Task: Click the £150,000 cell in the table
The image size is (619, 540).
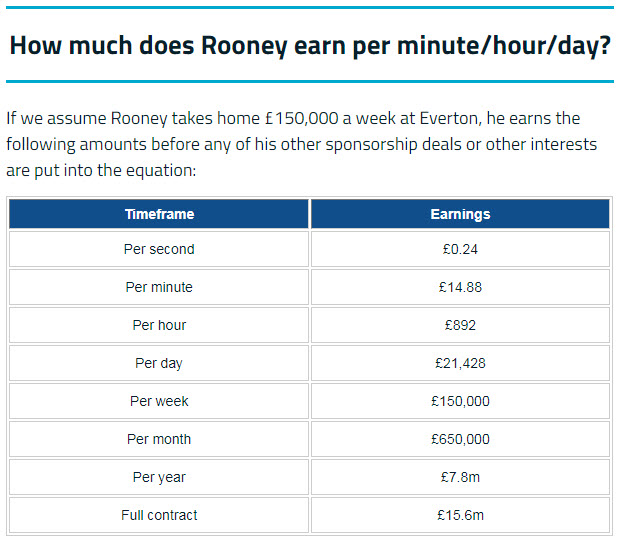Action: click(460, 401)
